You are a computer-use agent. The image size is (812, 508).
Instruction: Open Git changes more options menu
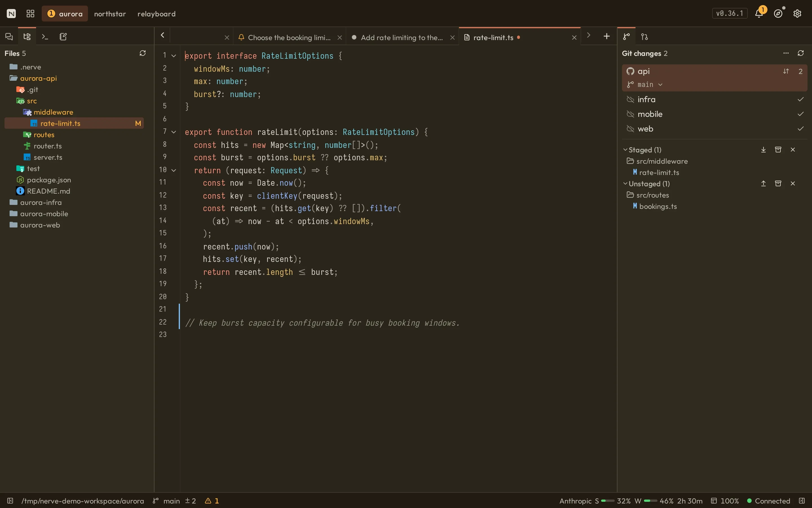[x=786, y=53]
